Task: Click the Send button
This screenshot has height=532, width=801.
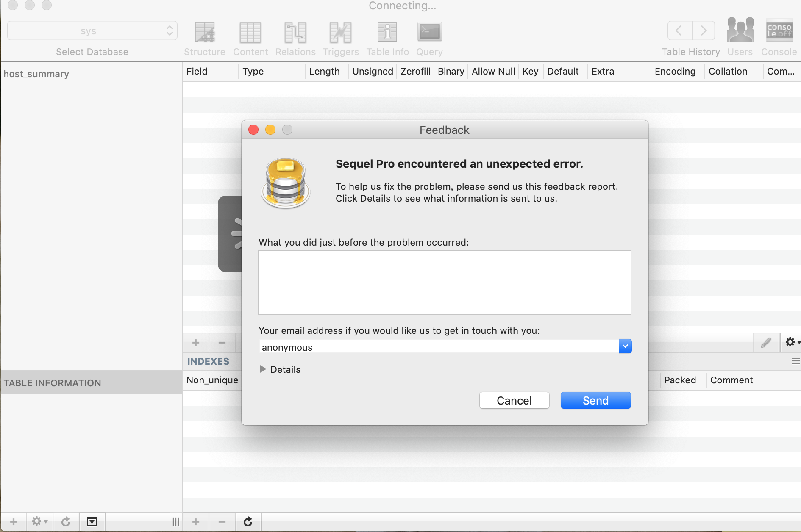Action: pyautogui.click(x=595, y=401)
